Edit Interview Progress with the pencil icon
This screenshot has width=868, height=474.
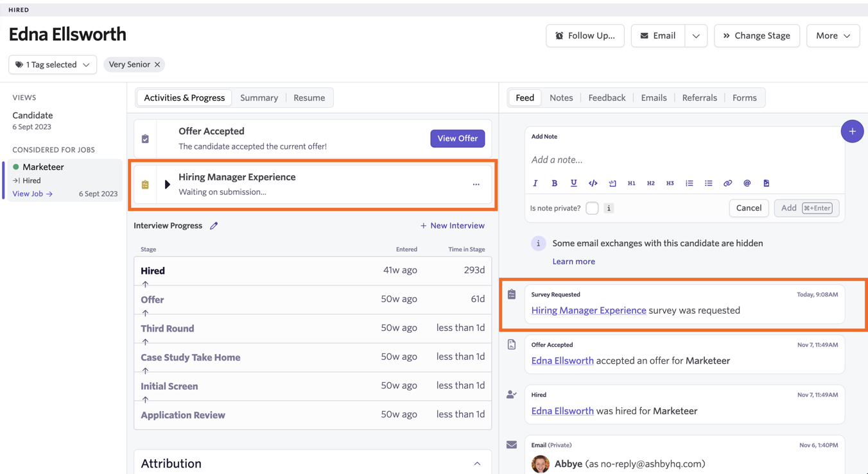[214, 226]
